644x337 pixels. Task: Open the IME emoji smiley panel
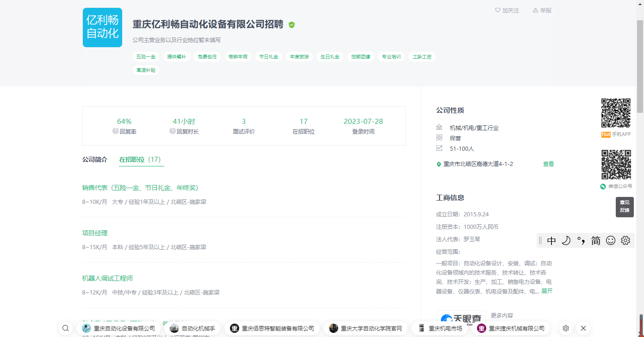coord(611,240)
